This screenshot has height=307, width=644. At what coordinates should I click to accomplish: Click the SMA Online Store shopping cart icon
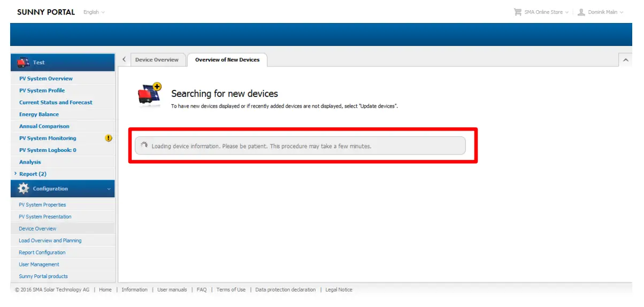coord(517,12)
